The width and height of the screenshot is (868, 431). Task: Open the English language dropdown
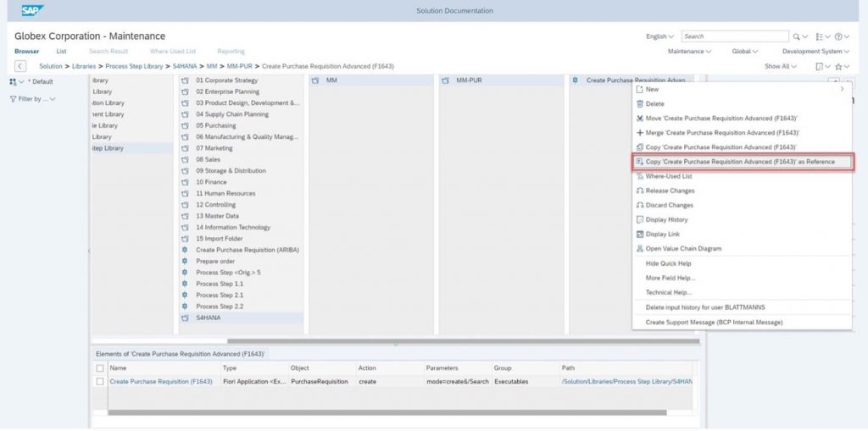coord(659,36)
